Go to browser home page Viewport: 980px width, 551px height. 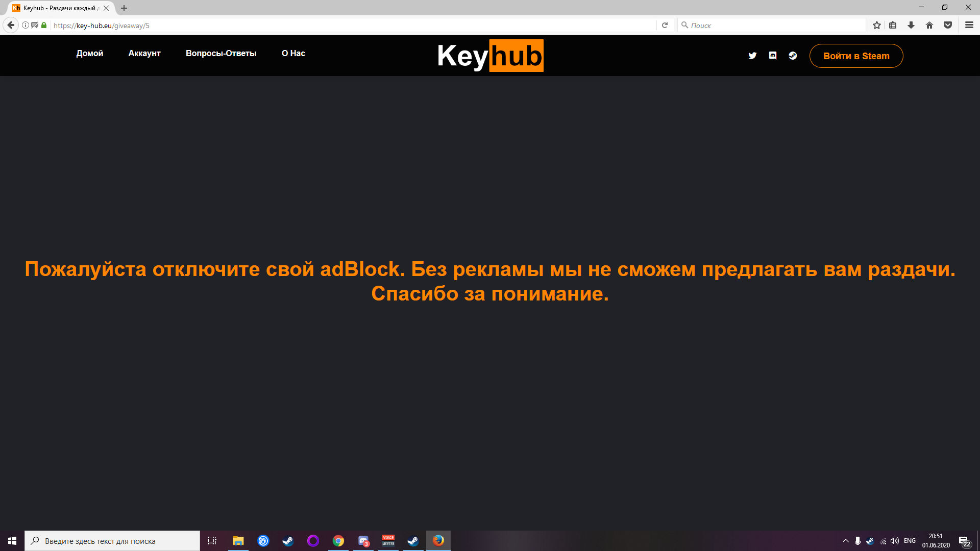click(x=929, y=25)
